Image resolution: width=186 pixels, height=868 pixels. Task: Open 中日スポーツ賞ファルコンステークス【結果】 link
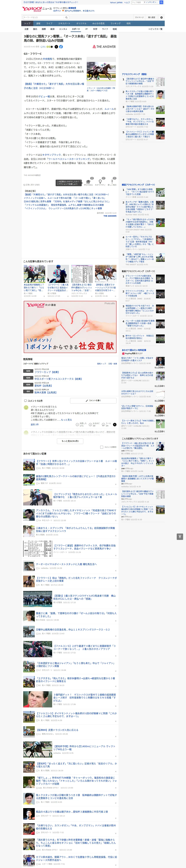coord(58,379)
